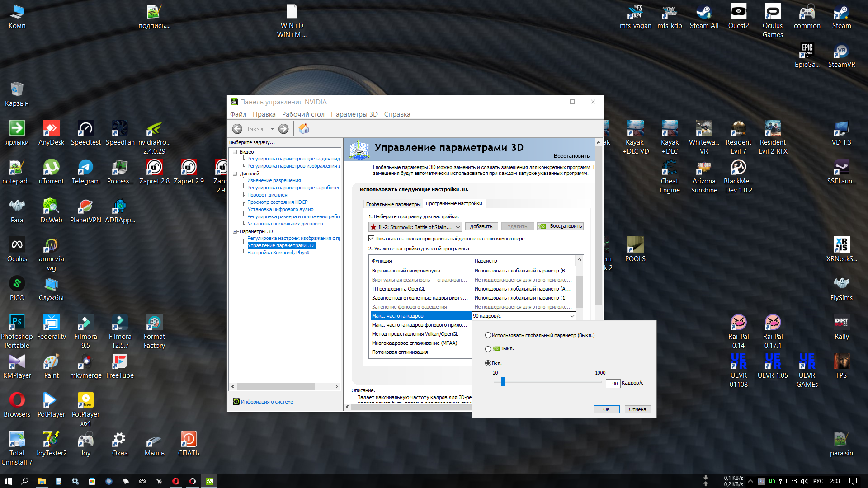
Task: Switch to Программные настройки tab
Action: click(454, 204)
